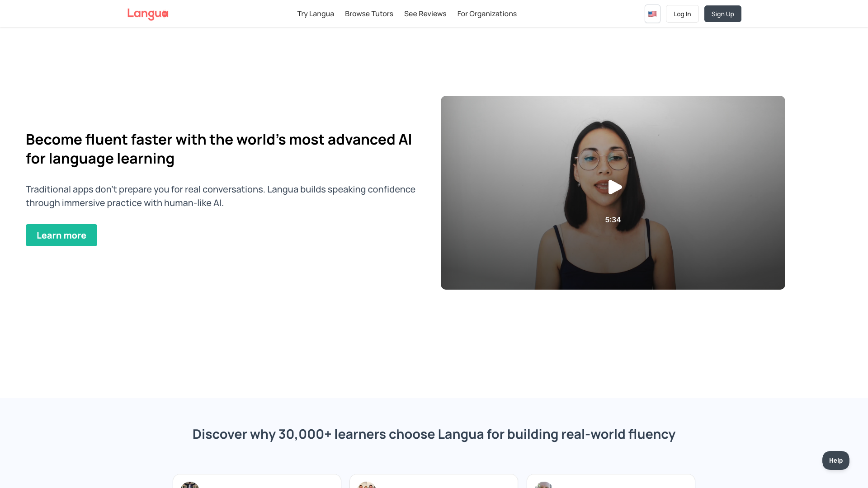Click the 5:34 video duration label
Image resolution: width=868 pixels, height=488 pixels.
point(613,220)
